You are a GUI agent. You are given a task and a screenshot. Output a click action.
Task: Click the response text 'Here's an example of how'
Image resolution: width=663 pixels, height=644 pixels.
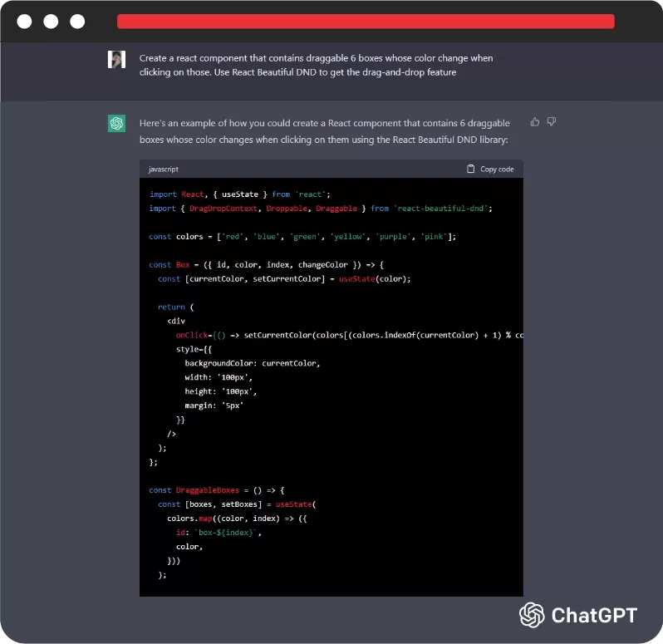325,131
